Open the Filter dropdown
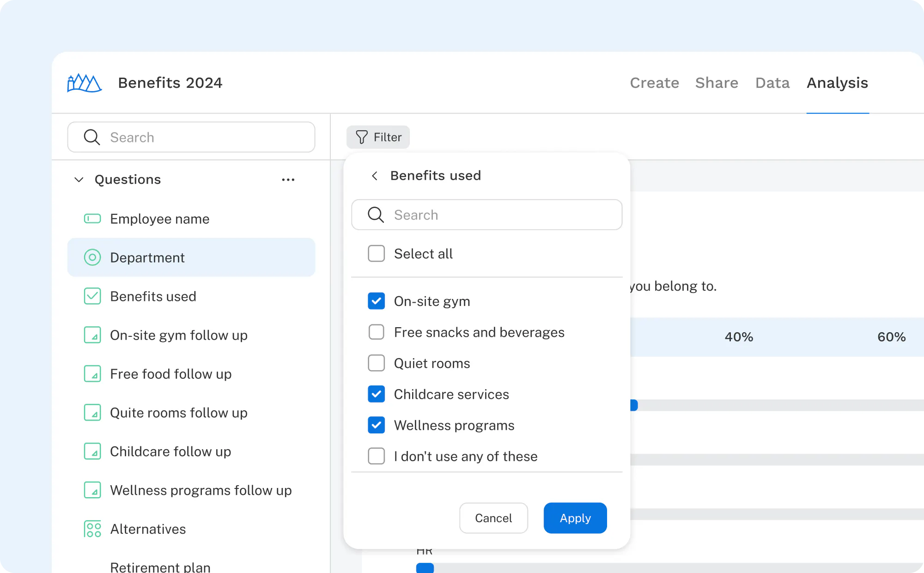The height and width of the screenshot is (573, 924). [378, 137]
